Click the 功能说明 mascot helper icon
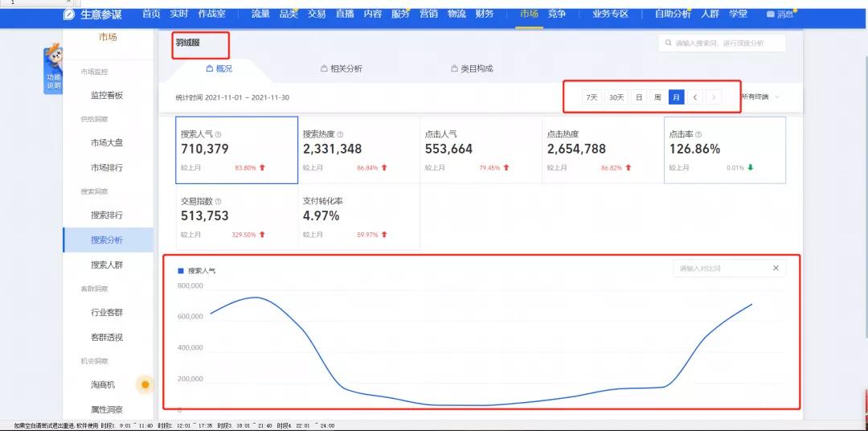This screenshot has height=431, width=868. coord(53,69)
